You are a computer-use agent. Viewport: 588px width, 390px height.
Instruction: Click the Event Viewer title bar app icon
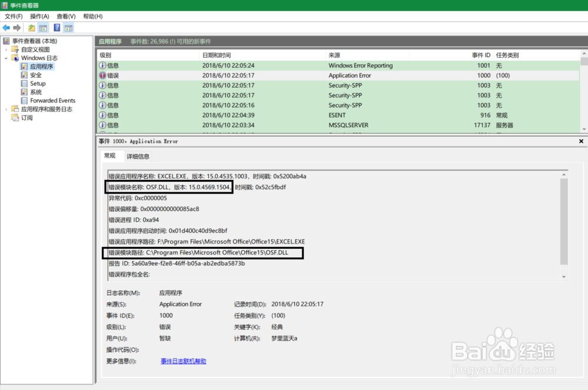5,5
